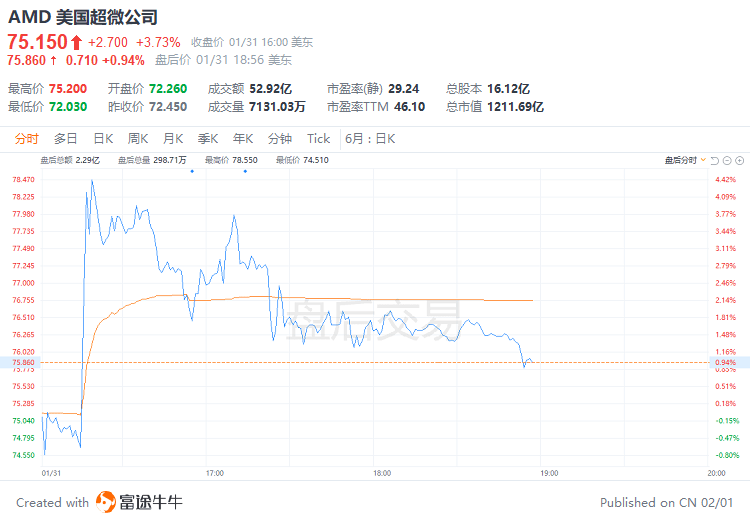750x523 pixels.
Task: Click the 盘后总额 2.29亿 label
Action: tap(70, 160)
